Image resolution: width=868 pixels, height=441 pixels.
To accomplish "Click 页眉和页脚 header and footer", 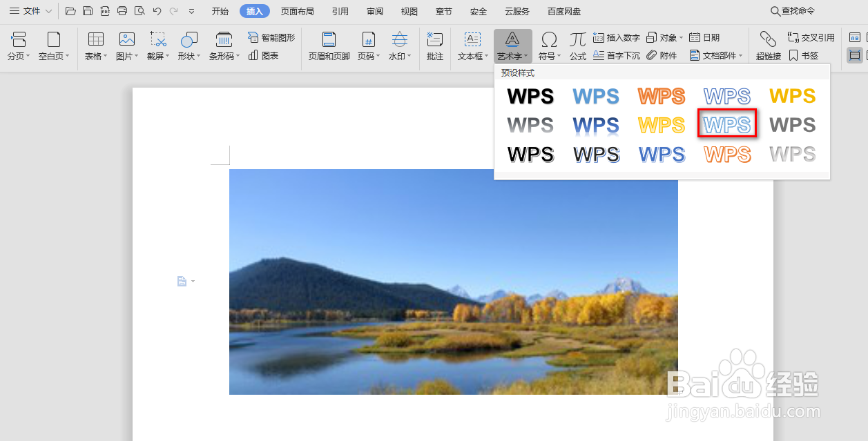I will click(x=329, y=46).
